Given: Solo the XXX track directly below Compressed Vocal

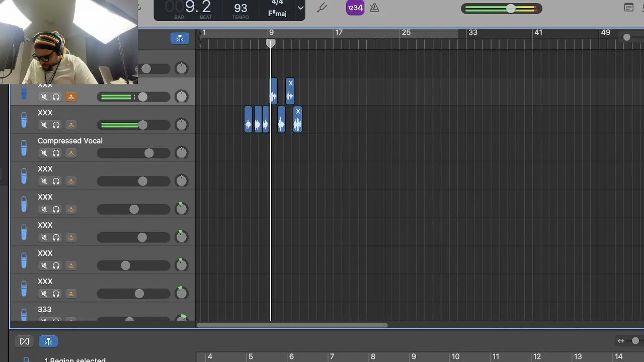Looking at the screenshot, I should pos(56,181).
